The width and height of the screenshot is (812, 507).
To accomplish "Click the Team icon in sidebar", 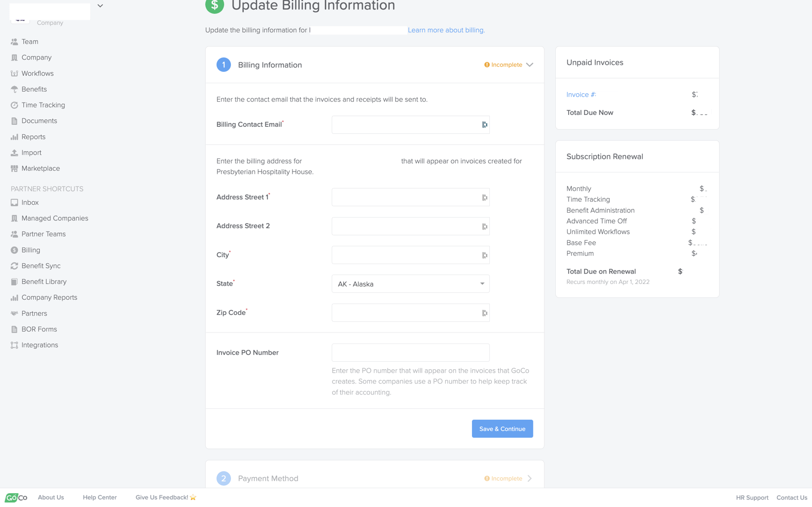I will [14, 42].
